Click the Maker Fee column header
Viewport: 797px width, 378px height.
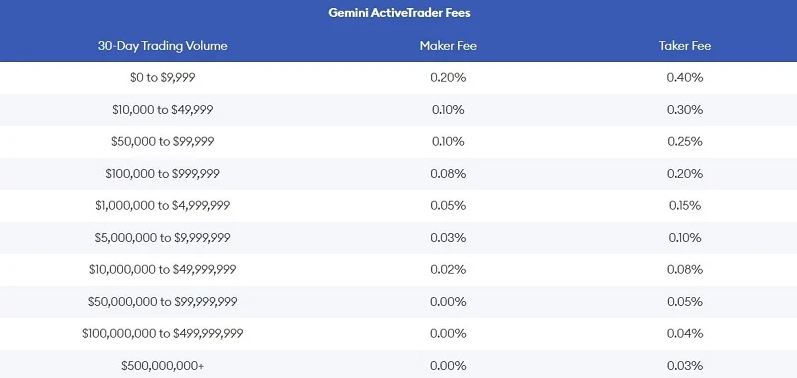tap(448, 46)
